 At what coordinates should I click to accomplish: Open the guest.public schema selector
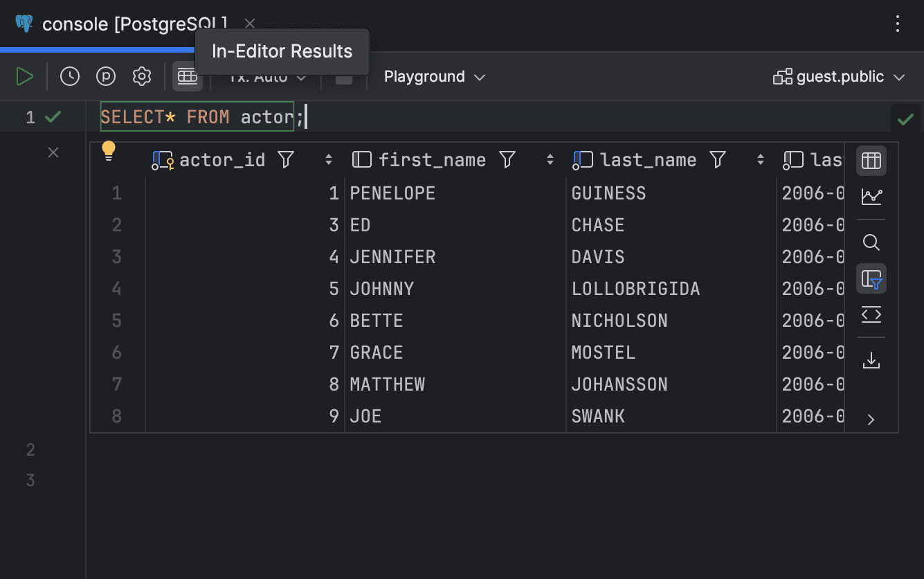tap(839, 76)
